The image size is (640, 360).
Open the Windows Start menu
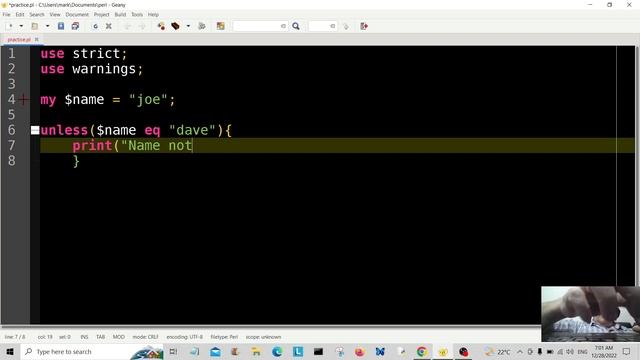[x=10, y=351]
